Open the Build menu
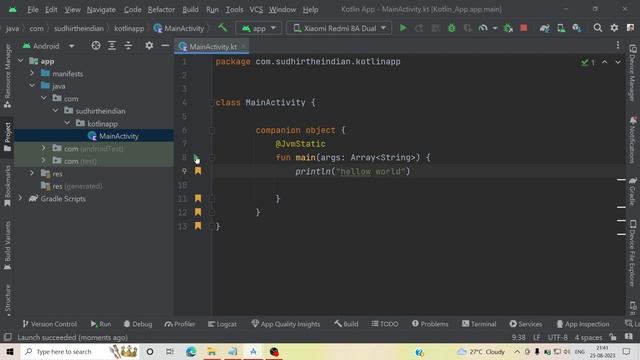The width and height of the screenshot is (640, 360). (190, 9)
